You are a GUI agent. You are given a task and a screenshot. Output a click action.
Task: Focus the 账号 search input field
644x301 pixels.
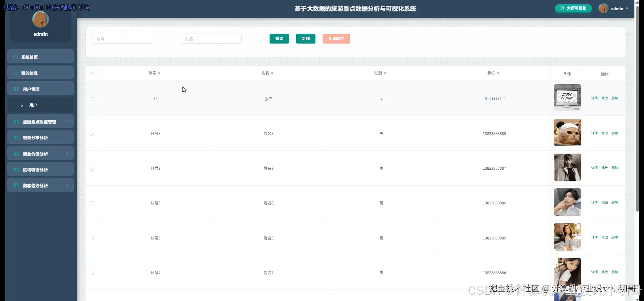123,39
